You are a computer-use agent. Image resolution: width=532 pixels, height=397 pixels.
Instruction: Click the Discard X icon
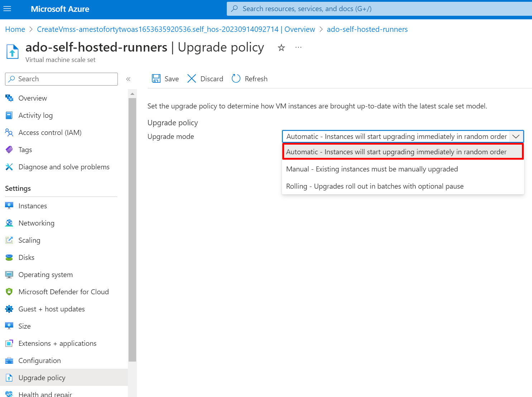click(x=192, y=79)
